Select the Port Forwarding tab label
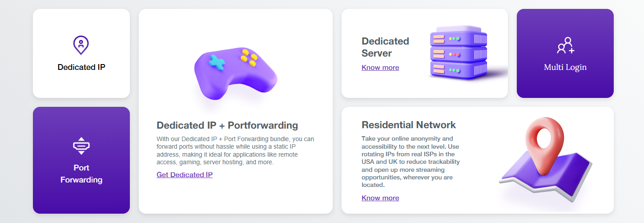Viewport: 644px width, 223px height. pyautogui.click(x=81, y=174)
